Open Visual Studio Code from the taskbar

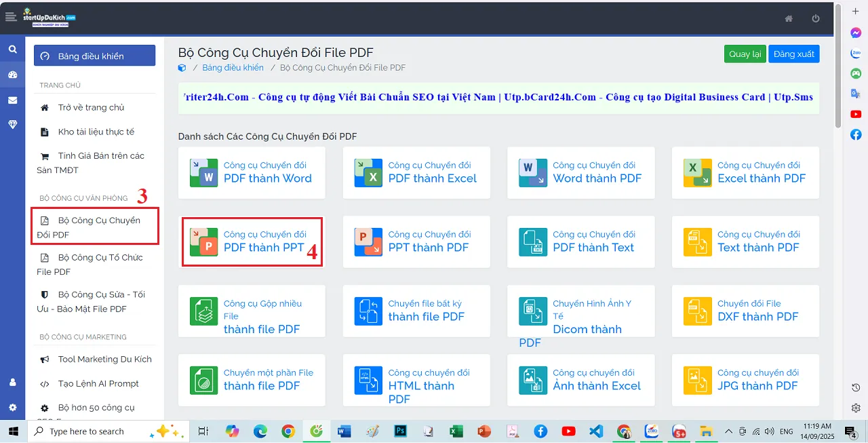pos(596,431)
